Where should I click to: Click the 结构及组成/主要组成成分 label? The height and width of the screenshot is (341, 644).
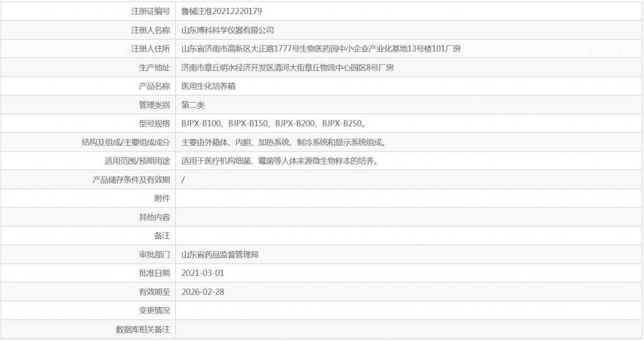pos(125,142)
